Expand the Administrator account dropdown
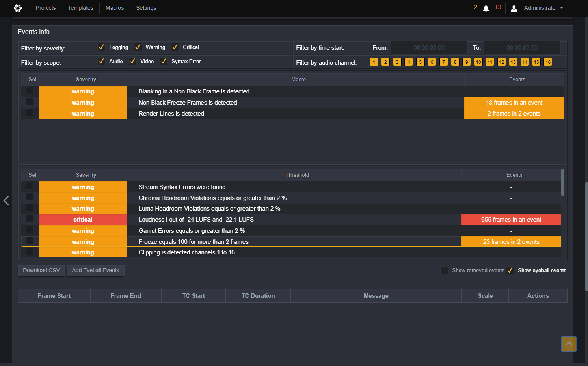 [x=543, y=8]
